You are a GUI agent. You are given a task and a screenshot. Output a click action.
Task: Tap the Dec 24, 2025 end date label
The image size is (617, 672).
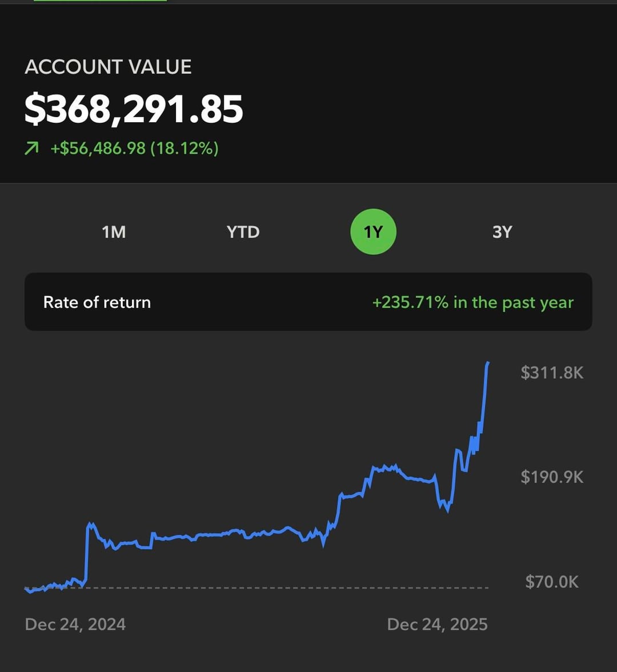(x=437, y=624)
